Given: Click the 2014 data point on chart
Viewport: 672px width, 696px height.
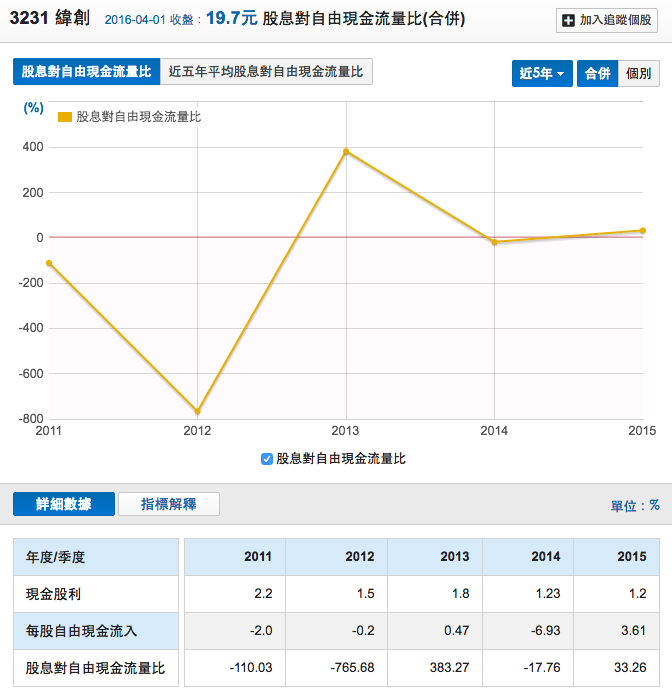Looking at the screenshot, I should (x=494, y=242).
